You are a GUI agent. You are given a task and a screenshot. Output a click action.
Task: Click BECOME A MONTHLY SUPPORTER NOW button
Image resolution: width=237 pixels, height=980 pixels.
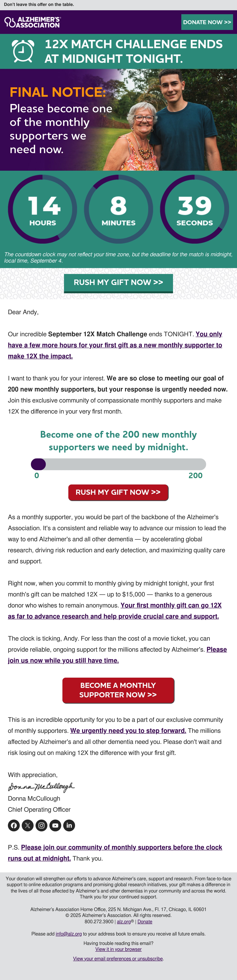click(118, 690)
